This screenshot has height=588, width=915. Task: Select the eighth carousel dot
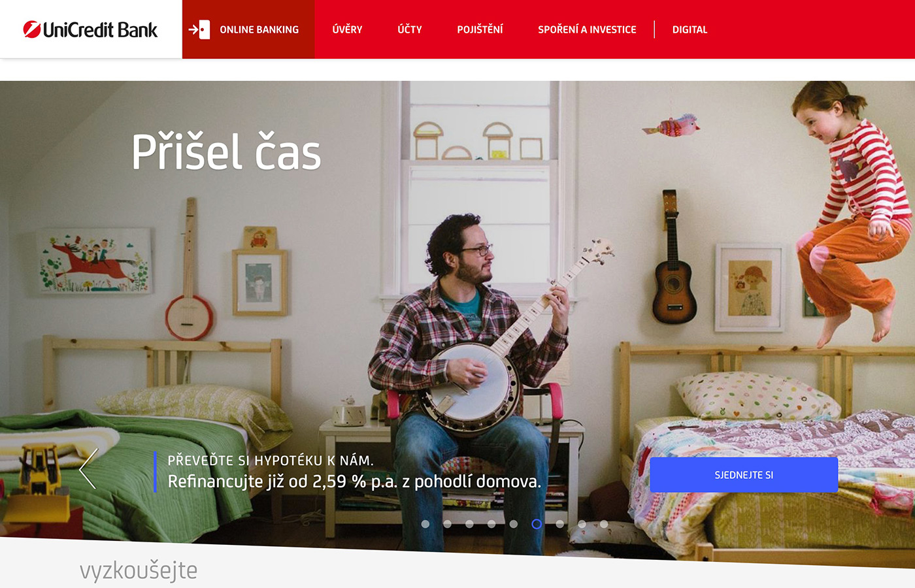point(582,524)
